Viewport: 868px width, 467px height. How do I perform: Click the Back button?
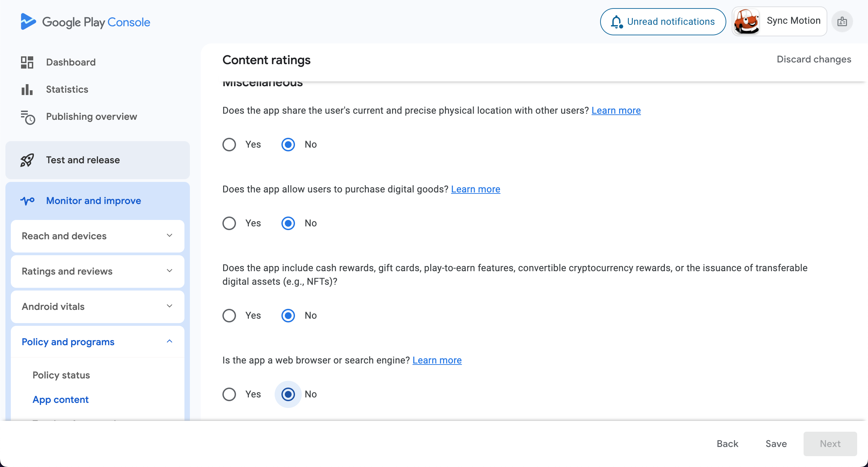click(x=727, y=444)
